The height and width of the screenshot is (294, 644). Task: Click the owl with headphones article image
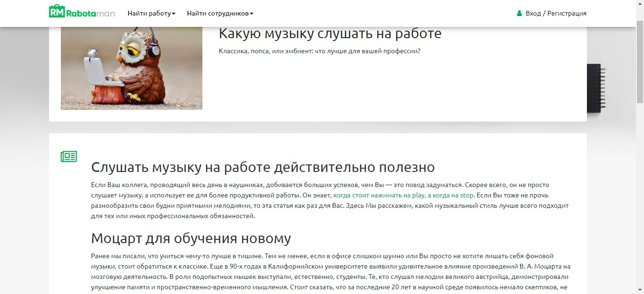132,68
